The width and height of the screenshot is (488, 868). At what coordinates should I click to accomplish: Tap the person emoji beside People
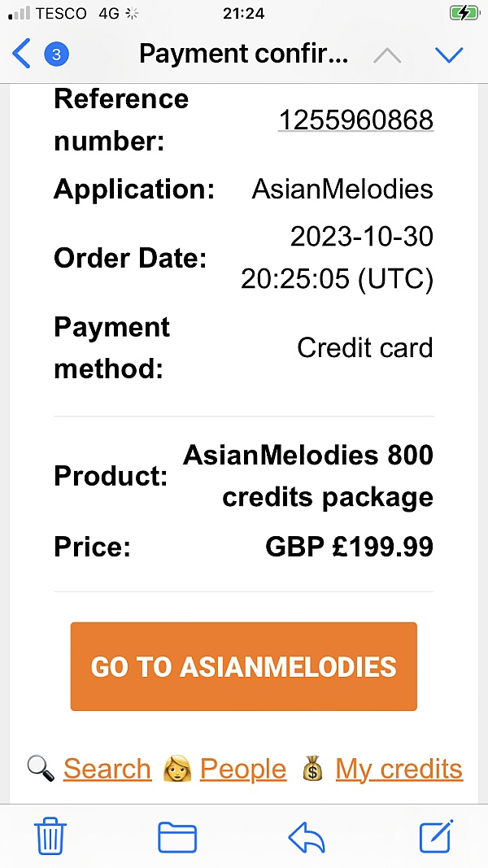176,769
